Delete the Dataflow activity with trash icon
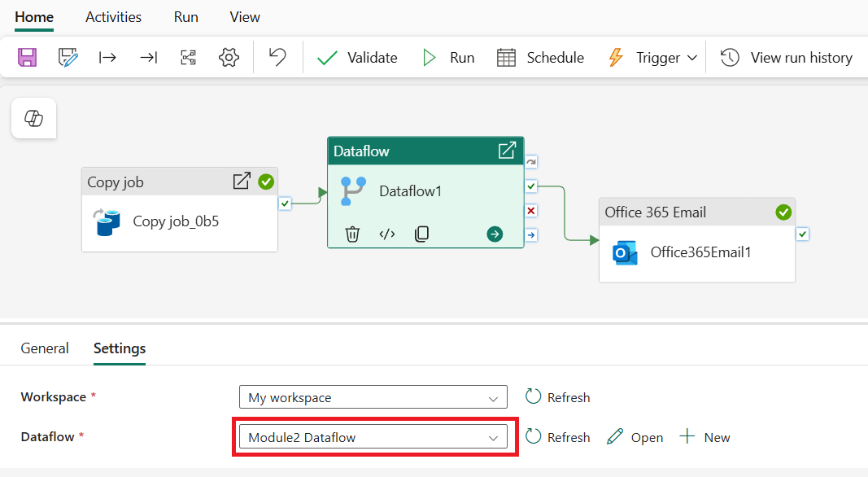The width and height of the screenshot is (868, 477). pos(352,234)
